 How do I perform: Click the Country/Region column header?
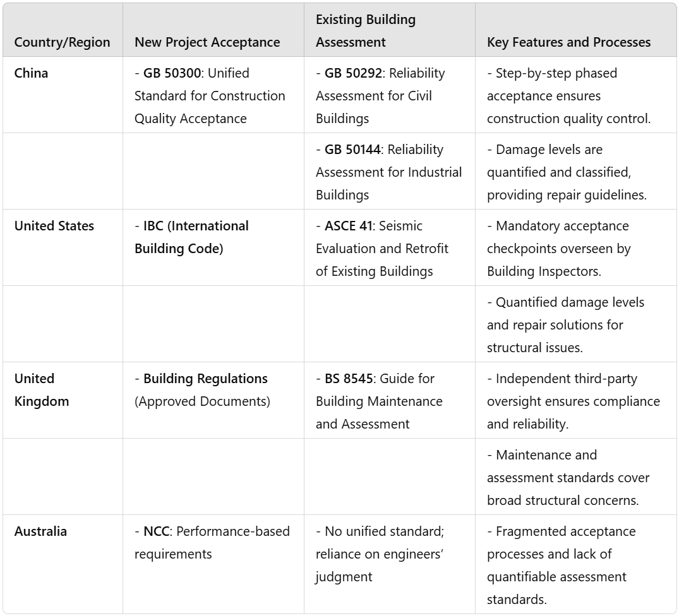62,42
